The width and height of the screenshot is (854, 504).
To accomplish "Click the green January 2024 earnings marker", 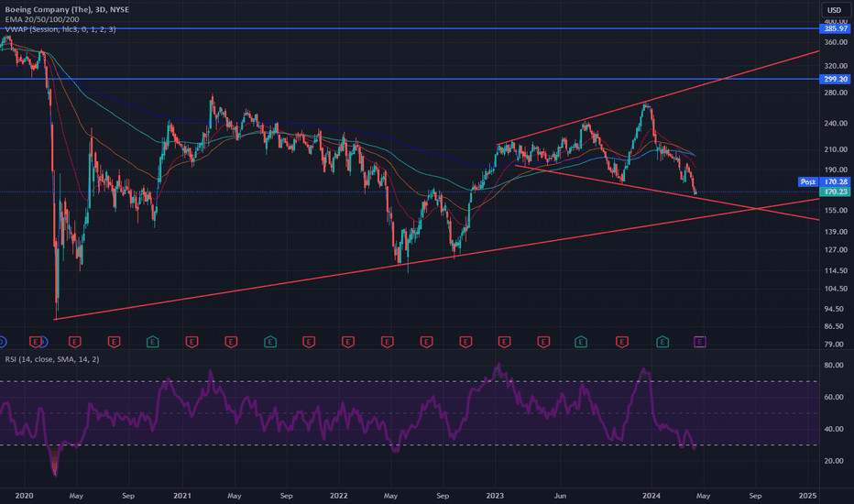I will (662, 342).
